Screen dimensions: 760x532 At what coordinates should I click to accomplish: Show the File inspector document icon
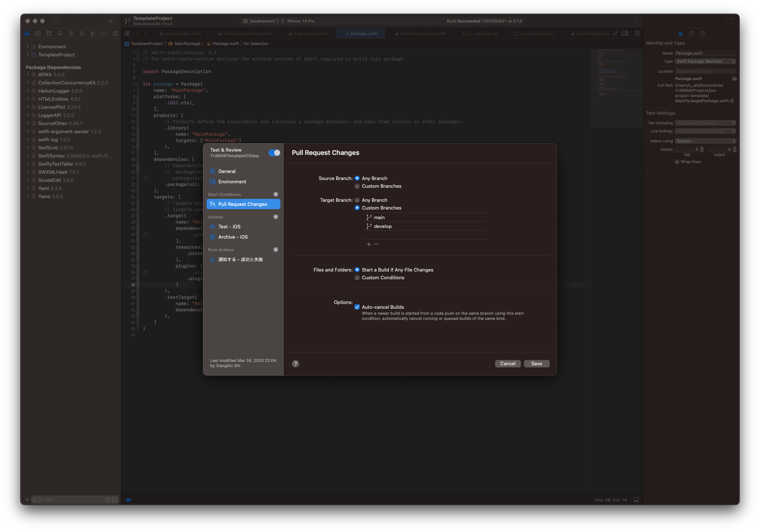click(680, 33)
